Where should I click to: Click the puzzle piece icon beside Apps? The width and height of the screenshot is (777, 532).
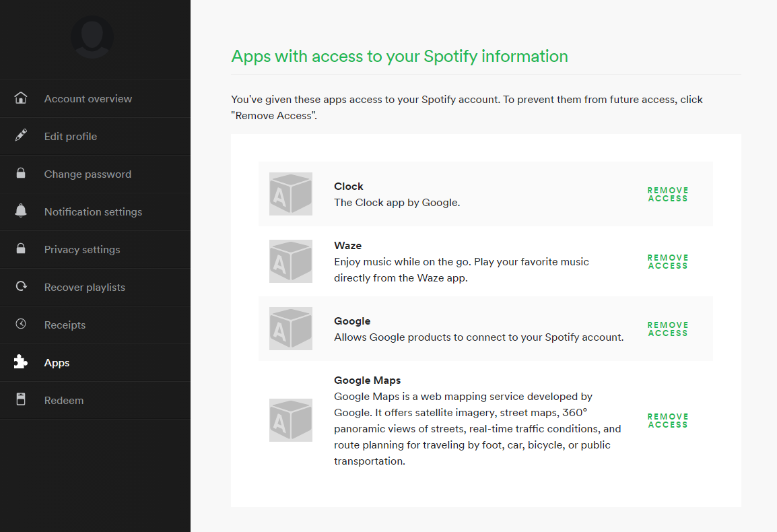click(x=21, y=362)
